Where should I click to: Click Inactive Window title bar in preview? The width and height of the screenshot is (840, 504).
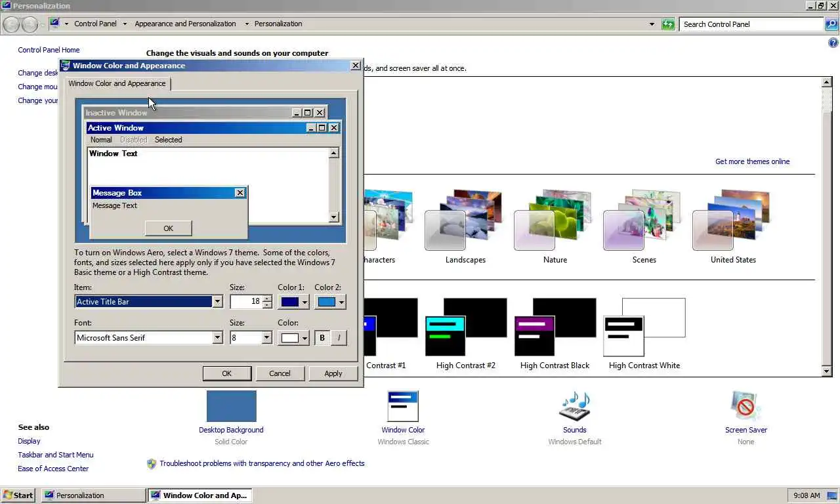[x=205, y=113]
